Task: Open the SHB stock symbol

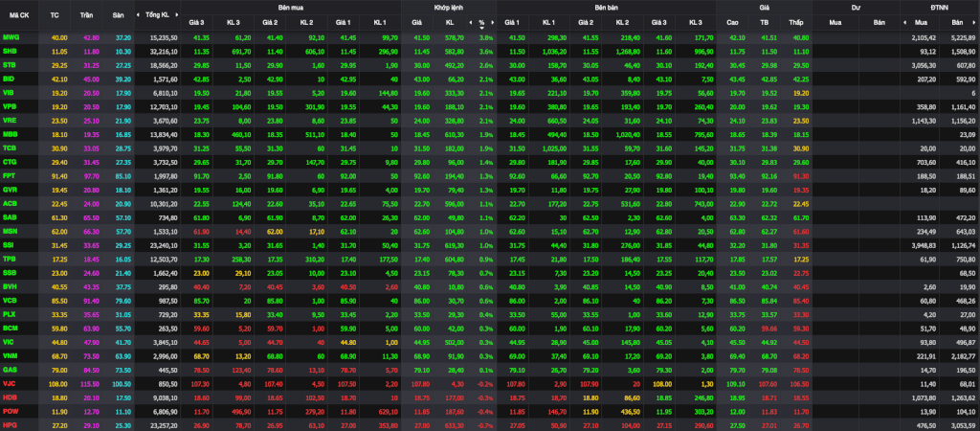Action: coord(10,52)
